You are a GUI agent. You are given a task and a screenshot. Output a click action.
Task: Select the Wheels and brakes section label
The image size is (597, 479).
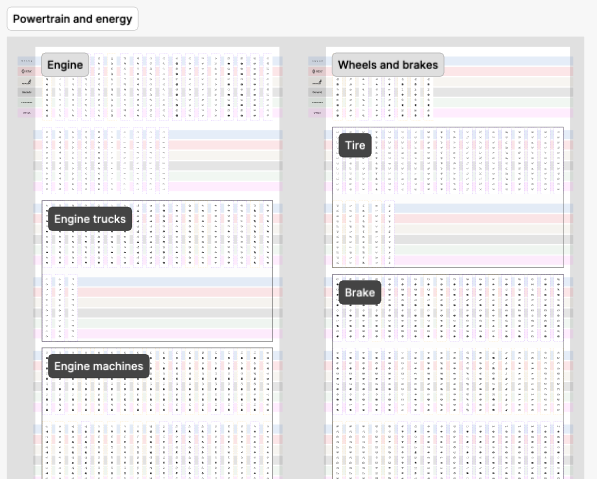pyautogui.click(x=388, y=65)
